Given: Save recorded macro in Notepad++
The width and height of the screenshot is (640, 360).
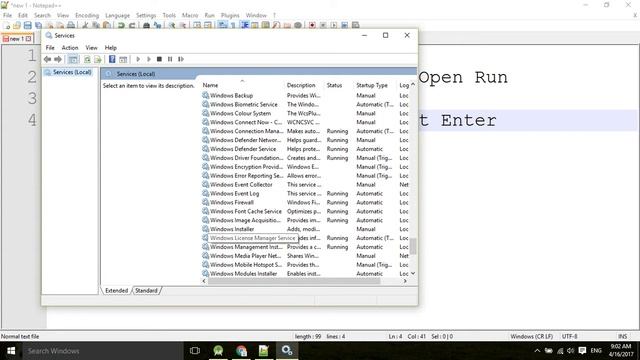Looking at the screenshot, I should click(356, 25).
